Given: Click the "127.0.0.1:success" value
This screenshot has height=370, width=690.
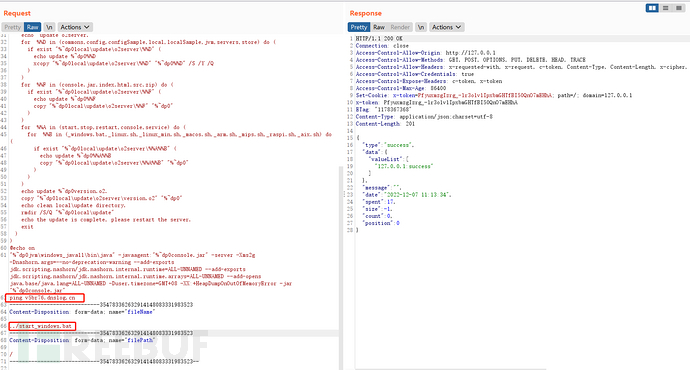Looking at the screenshot, I should [405, 166].
